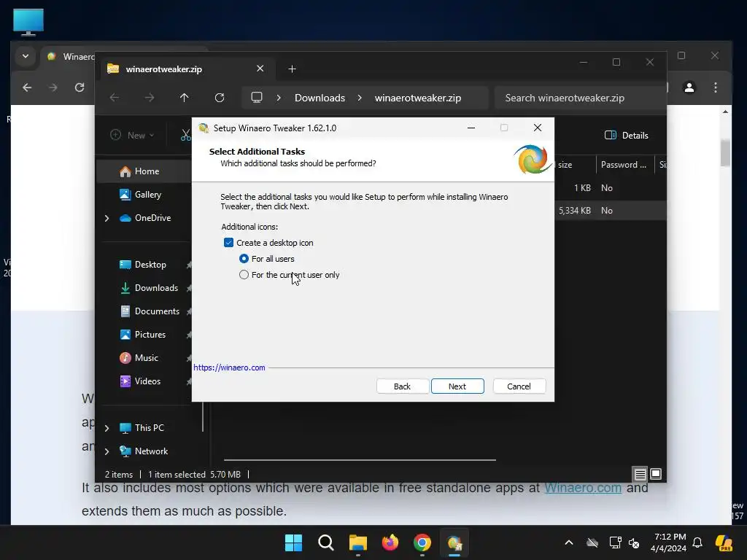This screenshot has height=560, width=747.
Task: Open the Videos folder in sidebar
Action: [x=147, y=381]
